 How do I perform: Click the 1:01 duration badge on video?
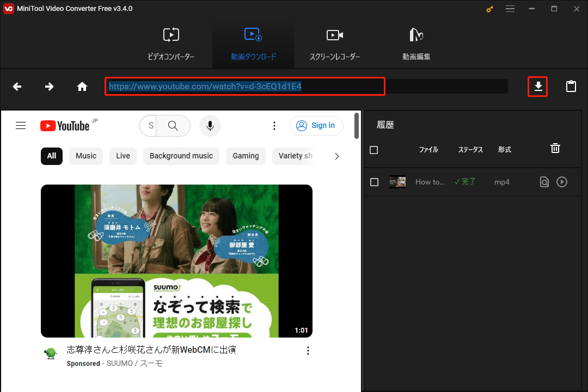301,330
